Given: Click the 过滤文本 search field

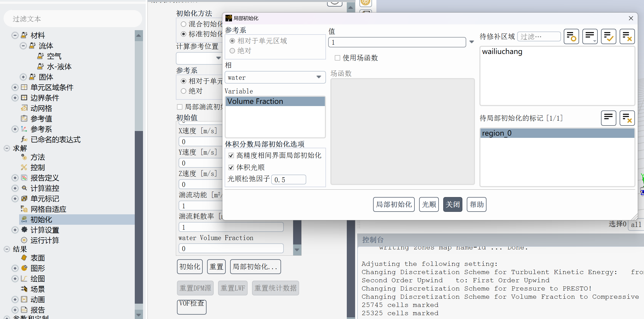Looking at the screenshot, I should pos(73,19).
